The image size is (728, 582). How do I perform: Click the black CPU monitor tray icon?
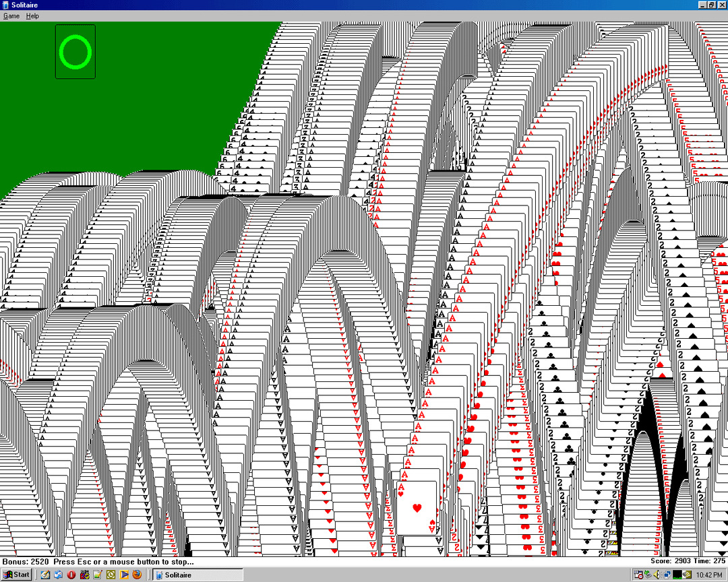(x=677, y=575)
